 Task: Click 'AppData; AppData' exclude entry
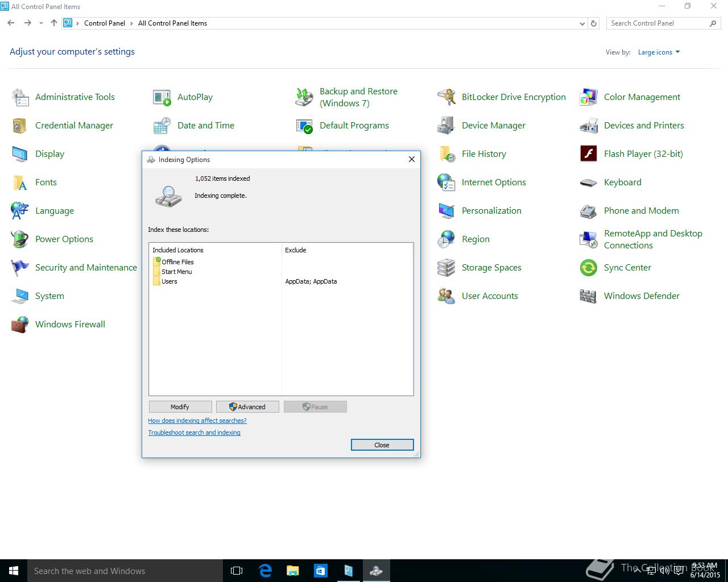(x=311, y=281)
